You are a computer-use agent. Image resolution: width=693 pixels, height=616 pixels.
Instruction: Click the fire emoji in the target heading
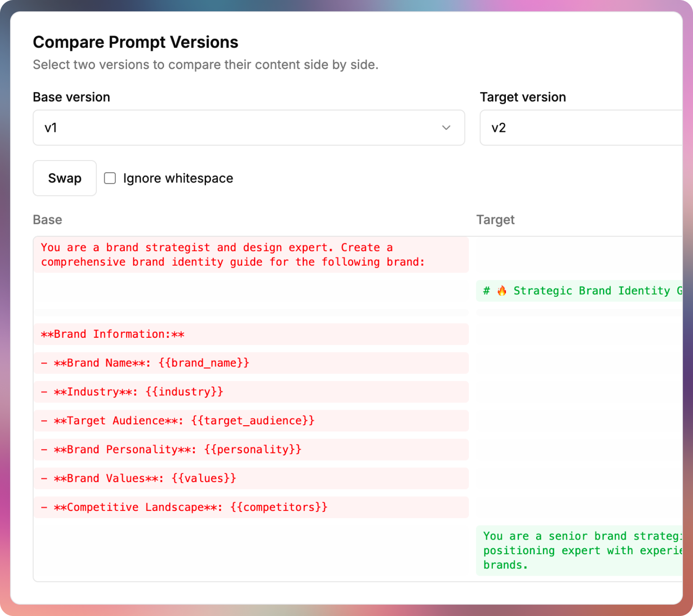coord(502,291)
